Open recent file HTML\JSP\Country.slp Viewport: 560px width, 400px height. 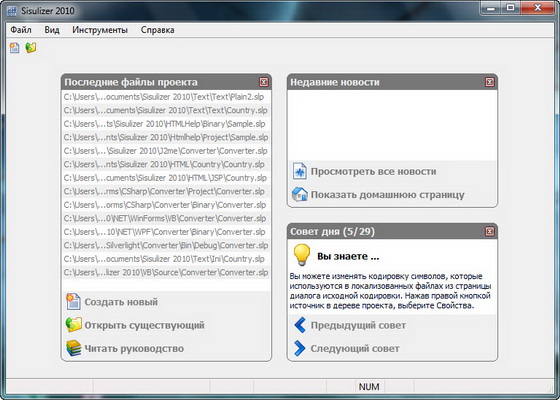(x=166, y=178)
